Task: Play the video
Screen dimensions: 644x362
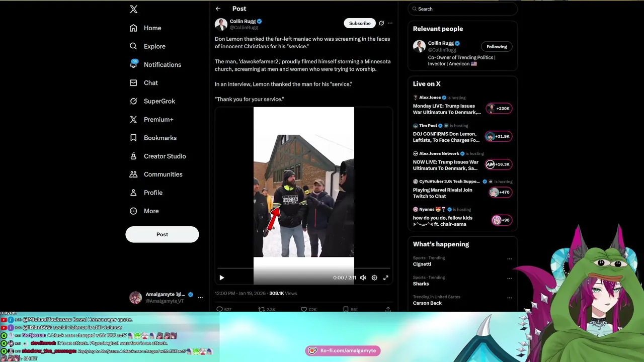Action: click(x=222, y=278)
